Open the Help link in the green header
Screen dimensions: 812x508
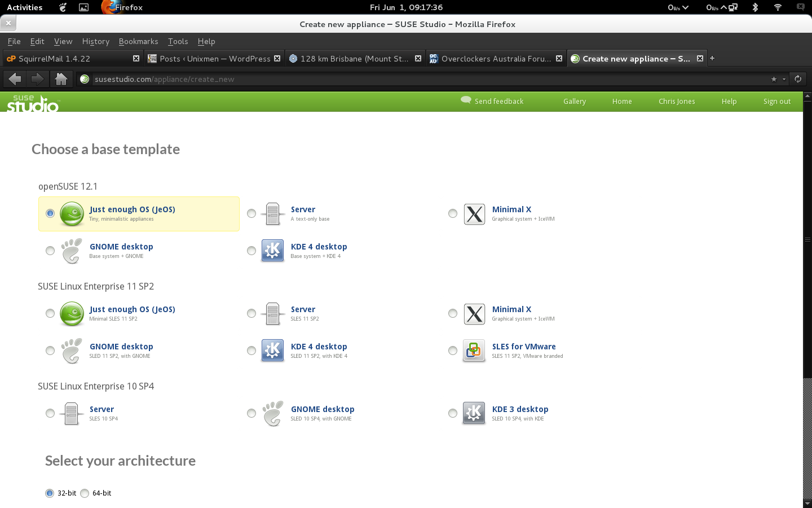[x=729, y=102]
